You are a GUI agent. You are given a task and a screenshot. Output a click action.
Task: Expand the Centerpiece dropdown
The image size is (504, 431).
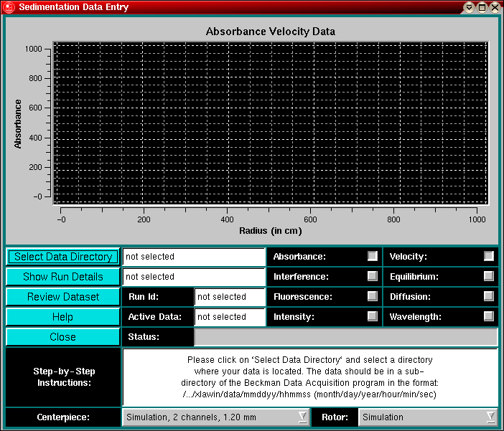coord(216,417)
